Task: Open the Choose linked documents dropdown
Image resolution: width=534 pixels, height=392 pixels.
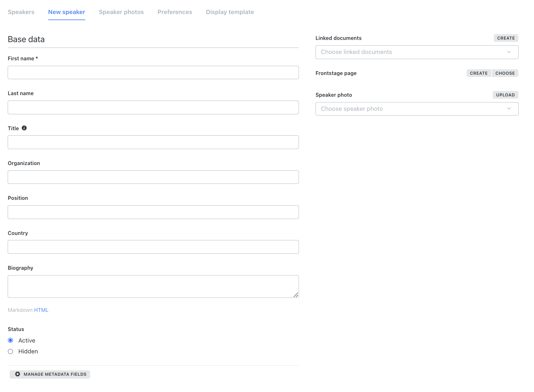Action: coord(417,52)
